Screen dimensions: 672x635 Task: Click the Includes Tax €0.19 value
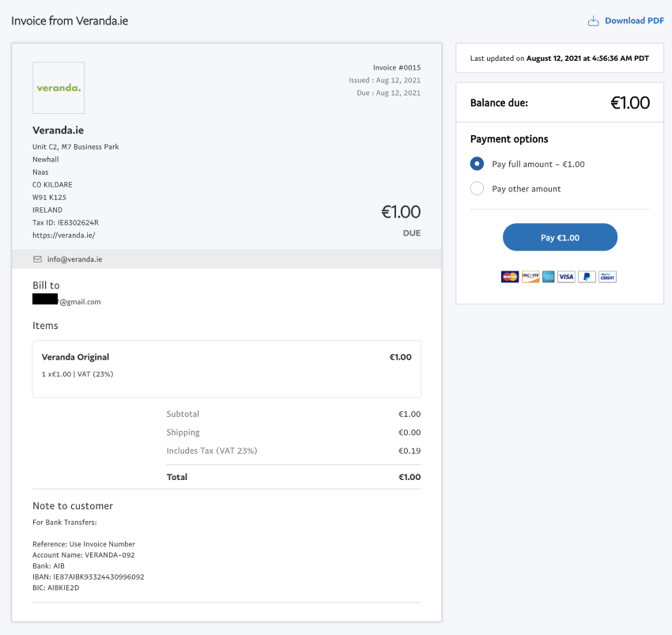click(410, 451)
